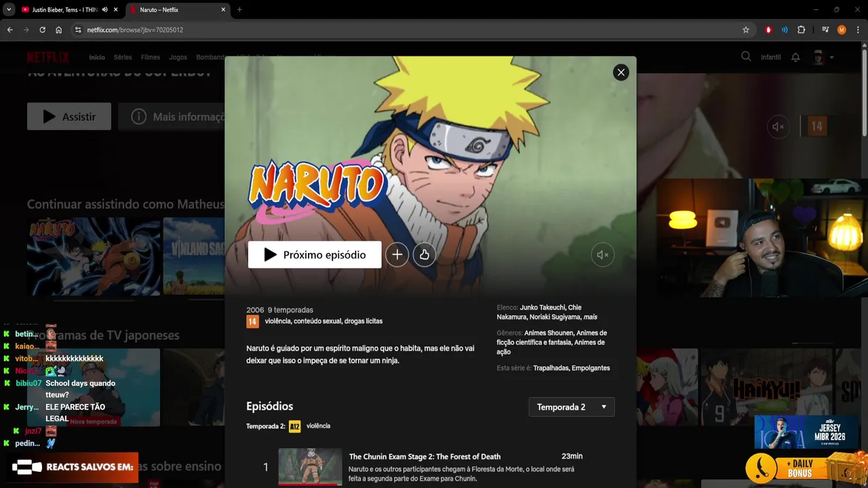Screen dimensions: 868x488
Task: Reload the Netflix page
Action: point(42,30)
